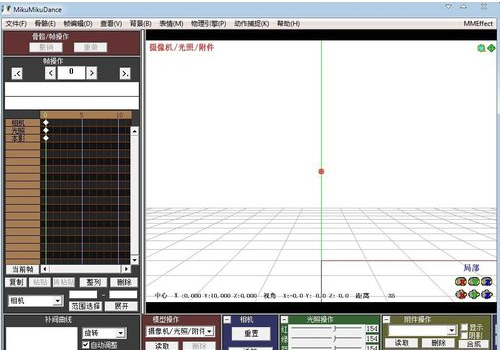
Task: Jump to first frame with the .< button
Action: pos(17,73)
